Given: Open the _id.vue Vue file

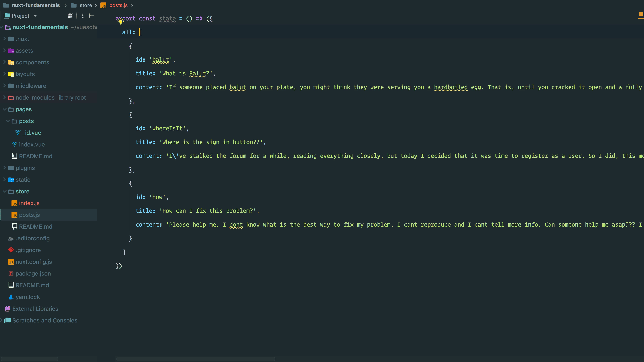Looking at the screenshot, I should 32,133.
